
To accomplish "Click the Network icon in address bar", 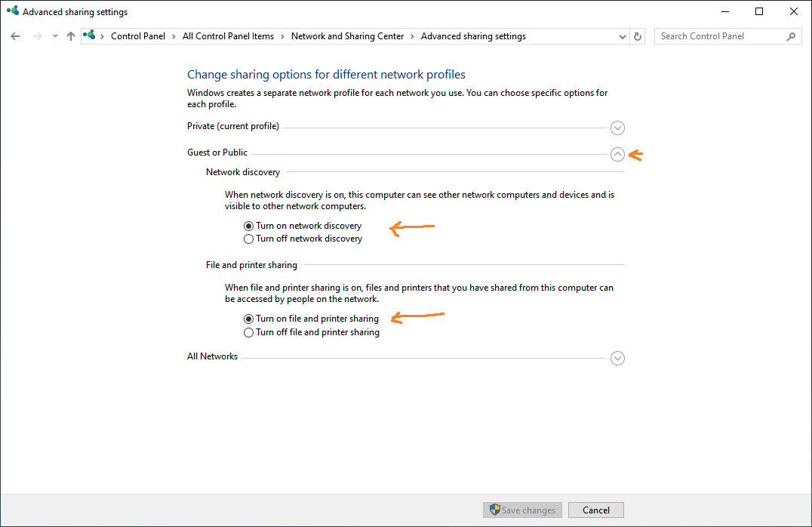I will pos(90,35).
